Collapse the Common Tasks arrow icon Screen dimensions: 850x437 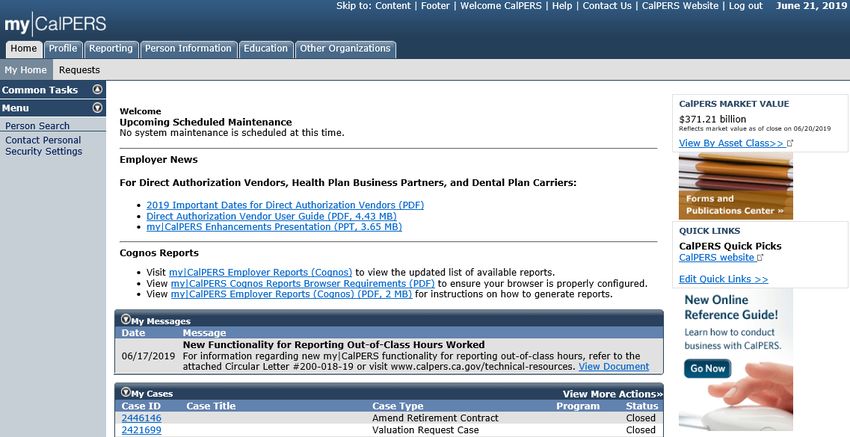pos(98,89)
